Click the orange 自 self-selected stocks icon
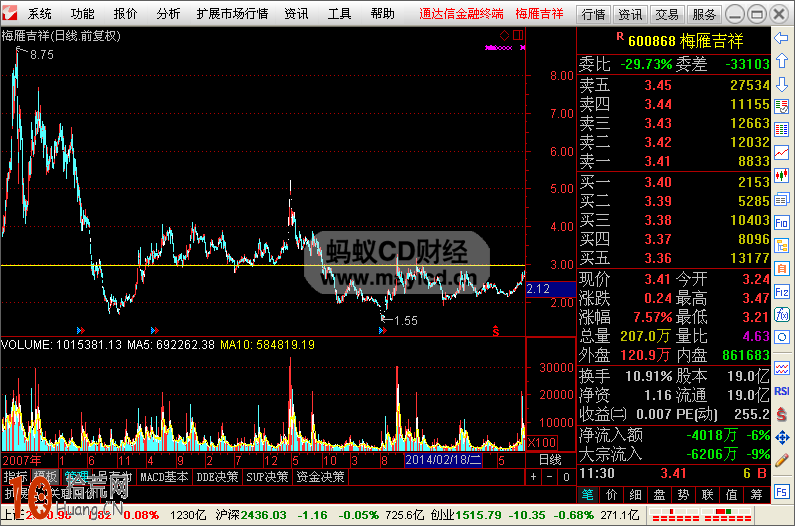795x526 pixels. (781, 268)
